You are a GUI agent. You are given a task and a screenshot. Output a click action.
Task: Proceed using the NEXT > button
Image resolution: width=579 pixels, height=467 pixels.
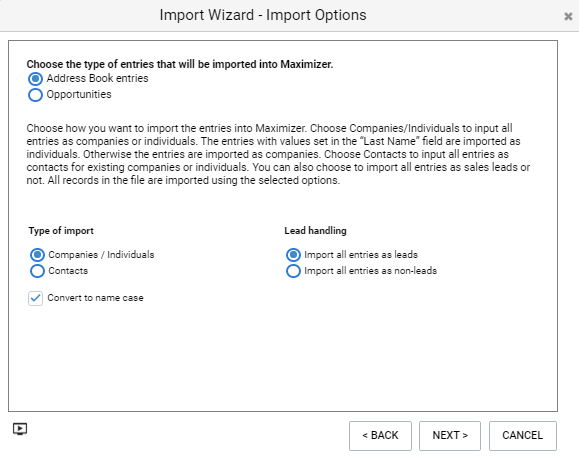click(450, 436)
